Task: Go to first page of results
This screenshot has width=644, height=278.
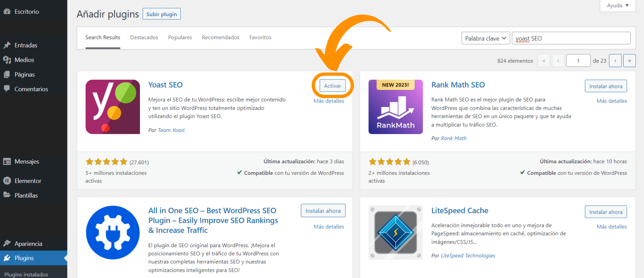Action: [544, 61]
